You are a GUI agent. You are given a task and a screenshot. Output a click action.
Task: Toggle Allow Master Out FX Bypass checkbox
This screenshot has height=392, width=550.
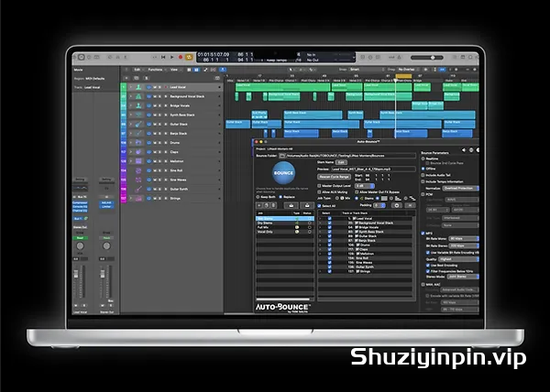(x=357, y=192)
